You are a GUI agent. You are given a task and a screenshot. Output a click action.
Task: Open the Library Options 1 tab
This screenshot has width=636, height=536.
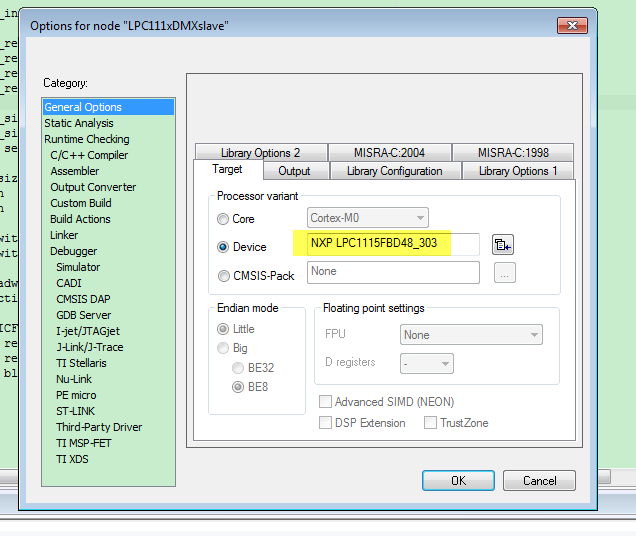[518, 171]
